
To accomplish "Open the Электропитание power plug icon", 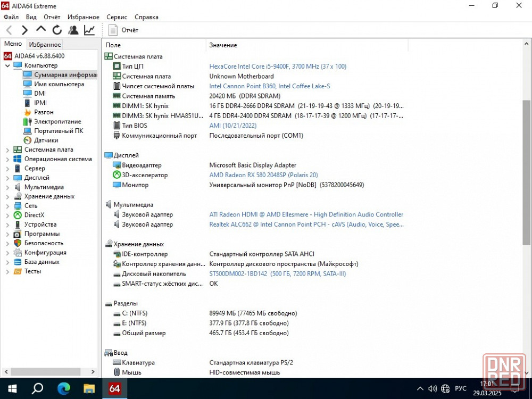I will pyautogui.click(x=28, y=121).
